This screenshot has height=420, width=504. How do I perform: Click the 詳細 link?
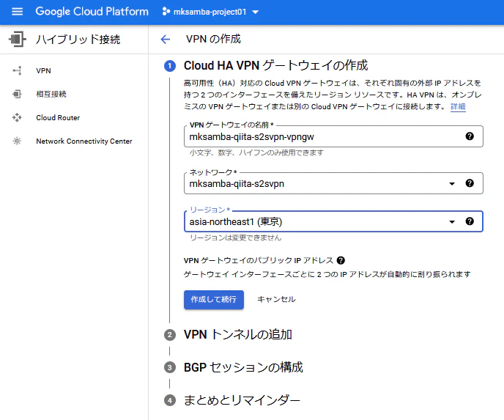458,106
